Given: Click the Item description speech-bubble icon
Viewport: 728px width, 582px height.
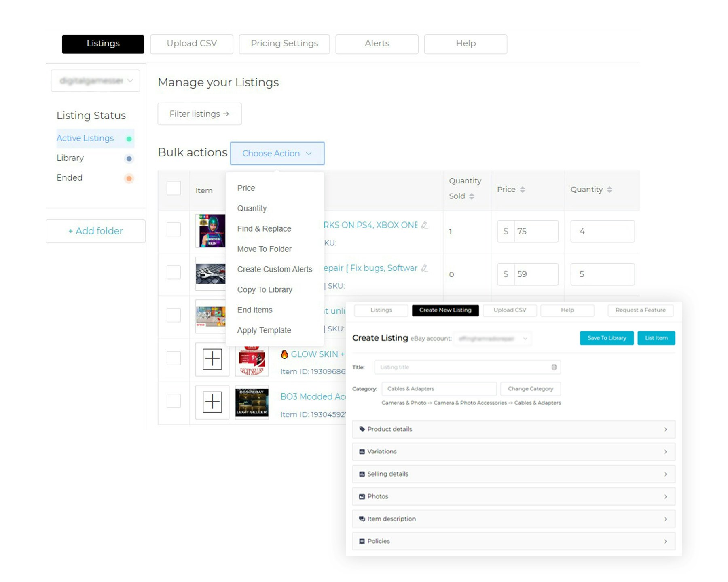Looking at the screenshot, I should pos(362,519).
